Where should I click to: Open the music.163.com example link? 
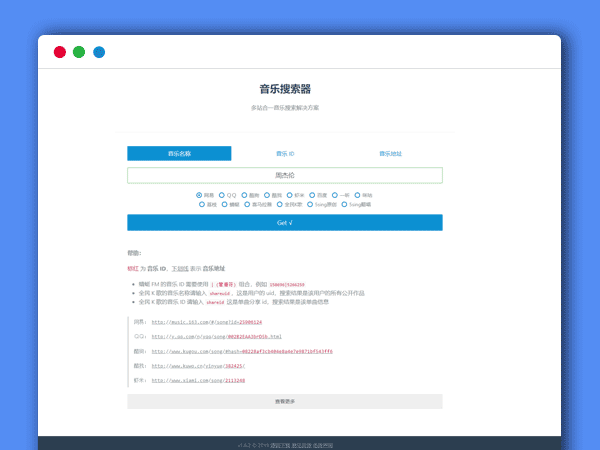tap(206, 323)
